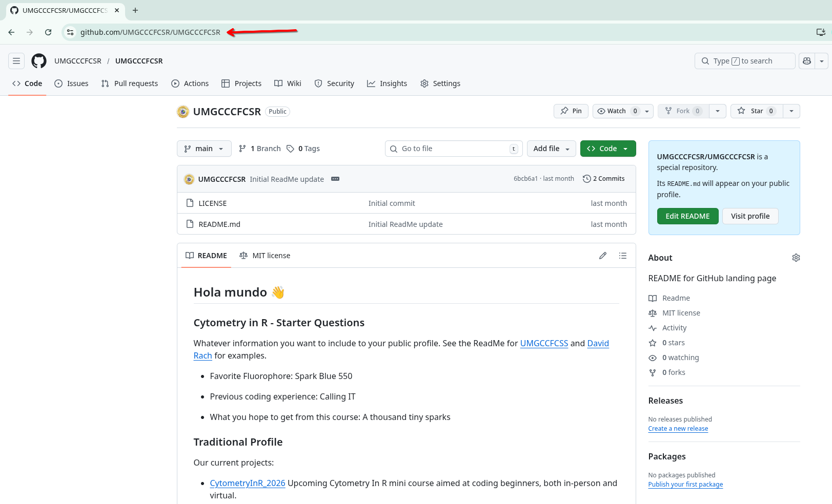
Task: Open the main branch dropdown
Action: pos(204,149)
